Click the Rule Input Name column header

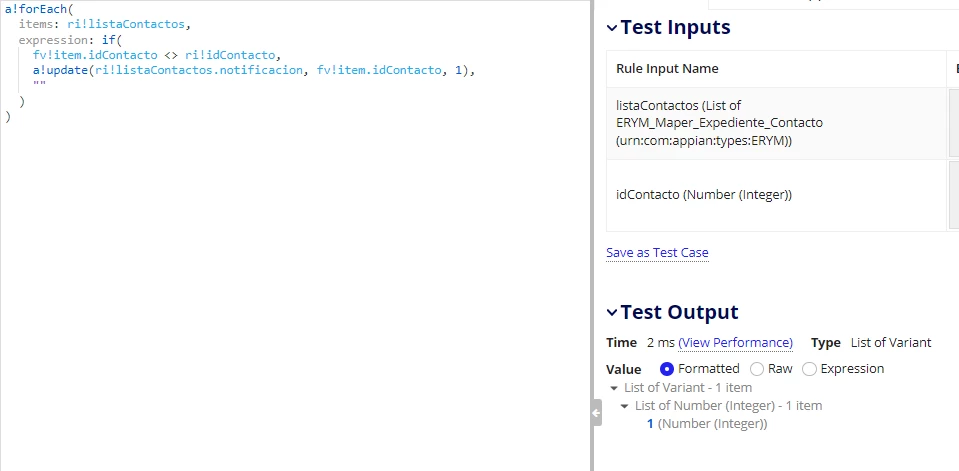point(667,69)
